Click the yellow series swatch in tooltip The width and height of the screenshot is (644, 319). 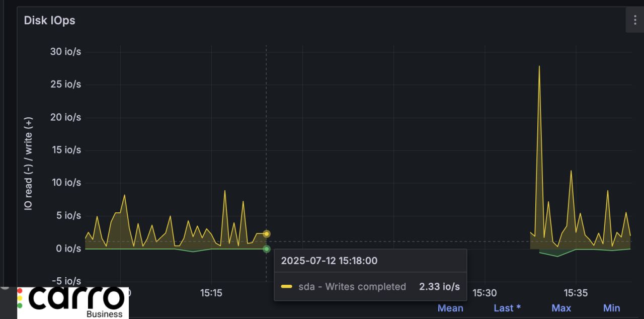click(286, 287)
